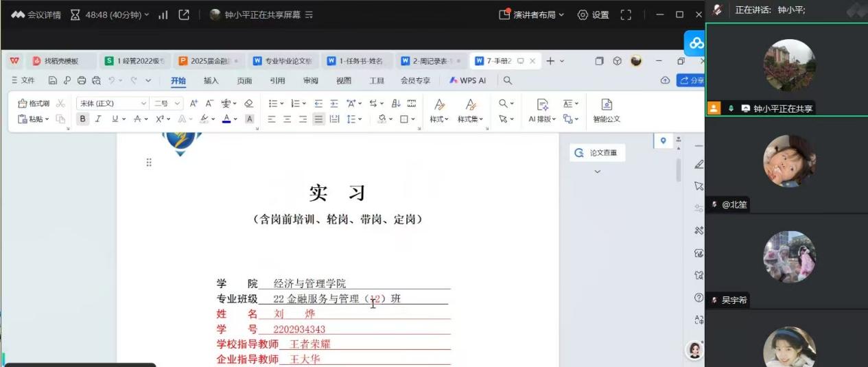Open the 审阅 ribbon tab
The width and height of the screenshot is (868, 367).
[311, 80]
